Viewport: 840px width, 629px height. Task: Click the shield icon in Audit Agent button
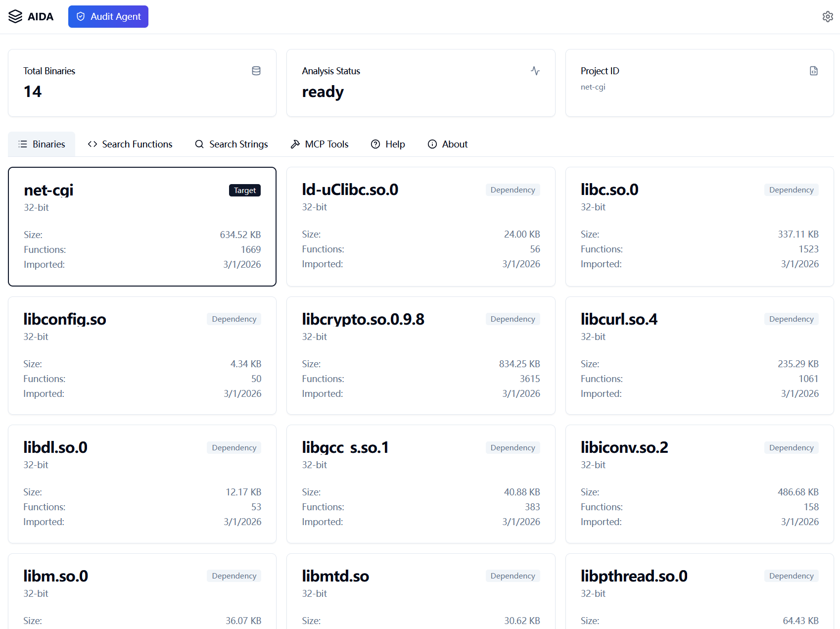pyautogui.click(x=81, y=16)
